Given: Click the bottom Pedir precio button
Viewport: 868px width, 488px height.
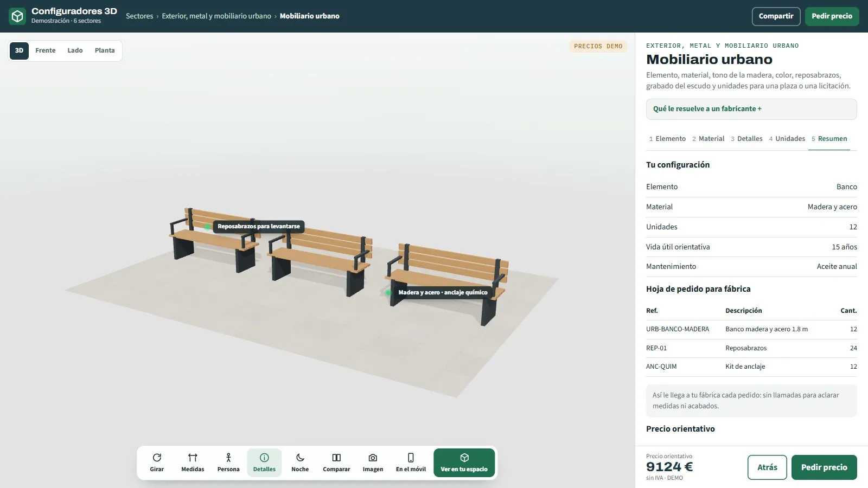Looking at the screenshot, I should (824, 467).
